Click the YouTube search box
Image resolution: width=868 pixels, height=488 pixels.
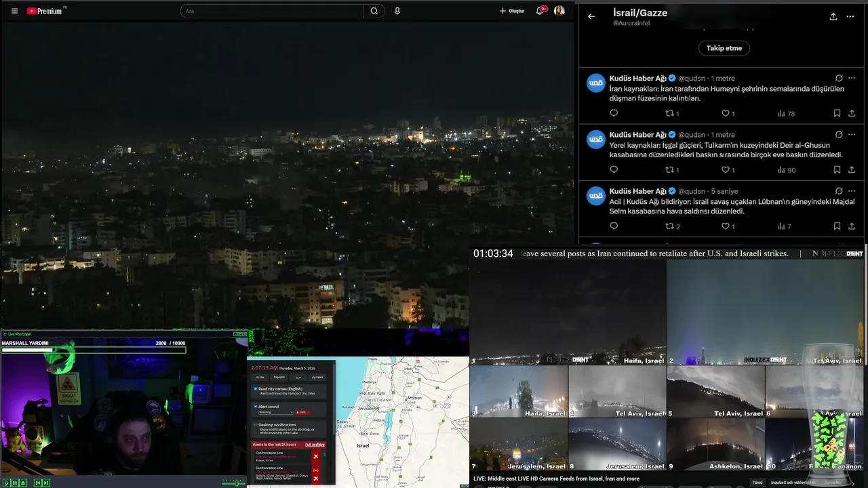point(272,11)
